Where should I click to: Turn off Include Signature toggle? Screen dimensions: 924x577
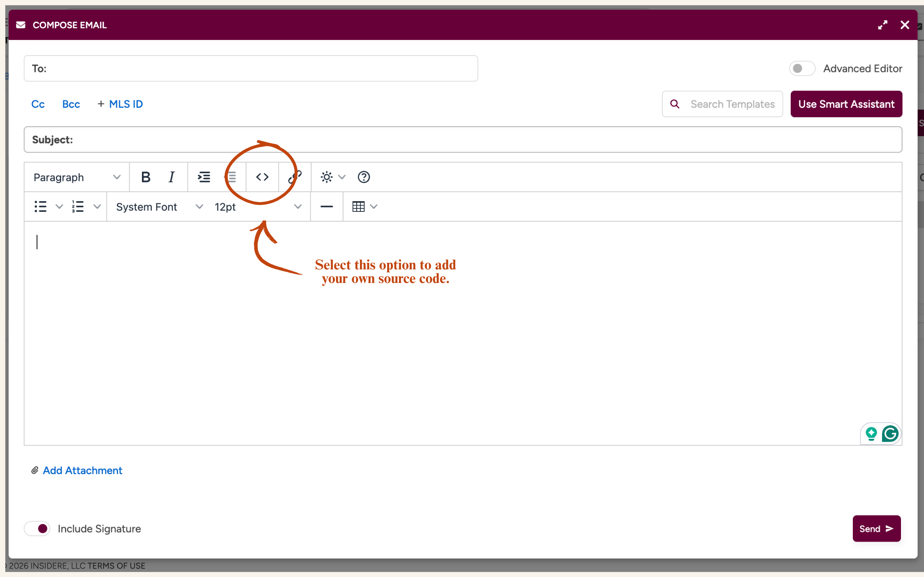click(37, 528)
